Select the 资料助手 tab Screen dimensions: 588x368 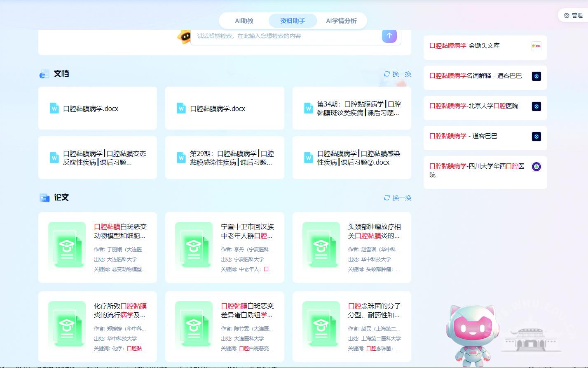tap(293, 21)
